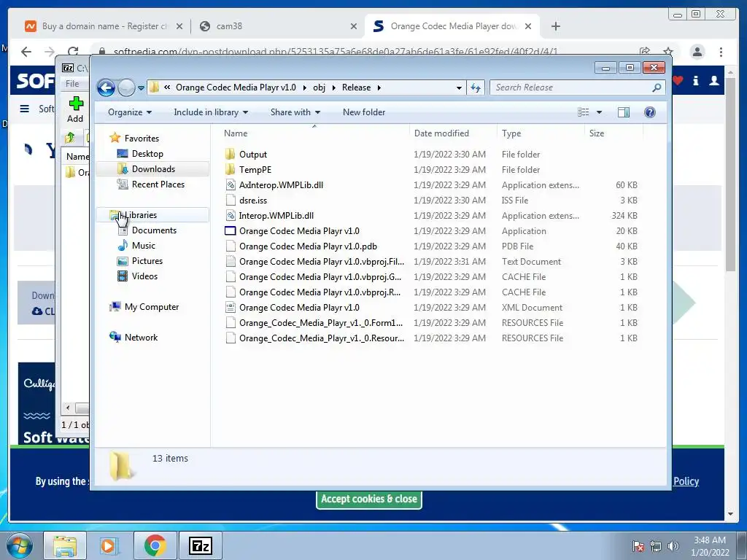The width and height of the screenshot is (747, 560).
Task: Select the Output folder
Action: (253, 155)
